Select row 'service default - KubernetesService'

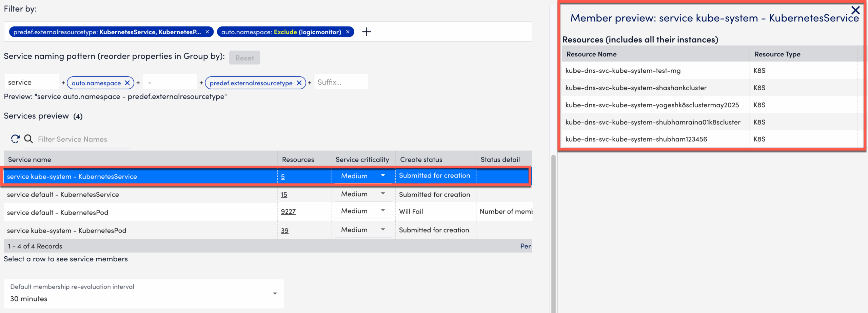(x=268, y=194)
